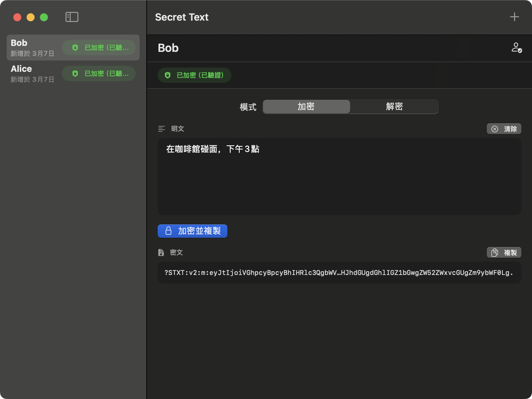Click the plus icon to add contact
Image resolution: width=532 pixels, height=399 pixels.
coord(514,17)
